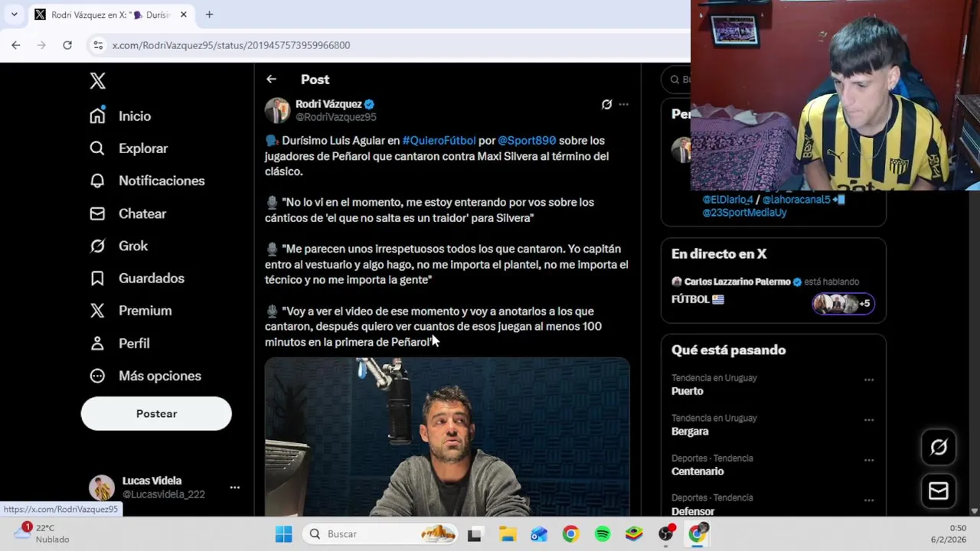Open new browser tab
This screenshot has height=551, width=980.
coord(209,15)
